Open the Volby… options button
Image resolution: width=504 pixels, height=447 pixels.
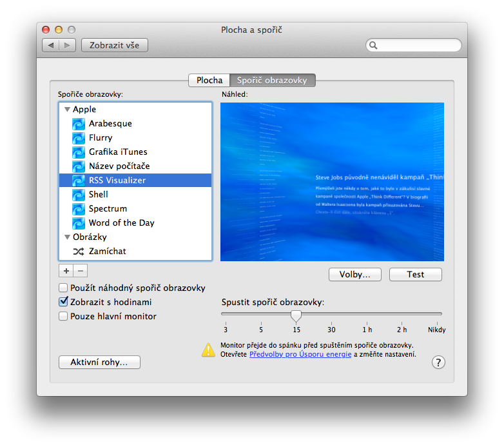point(354,274)
